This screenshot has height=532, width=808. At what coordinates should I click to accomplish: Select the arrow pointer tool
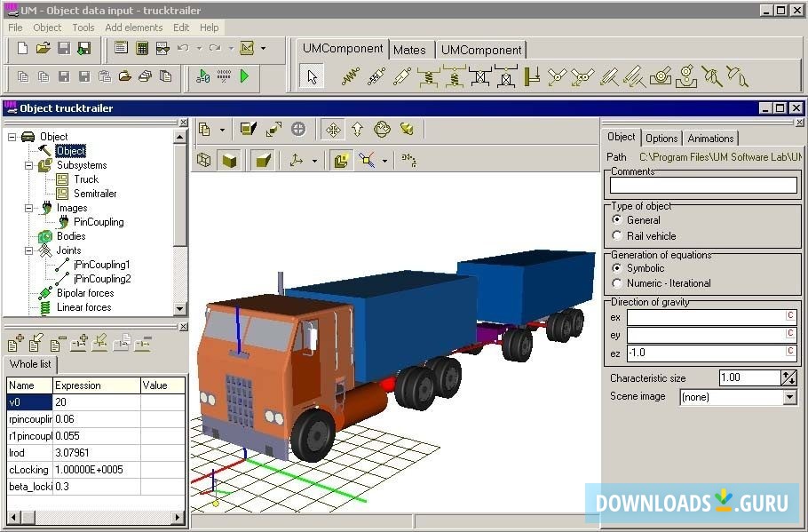pyautogui.click(x=312, y=77)
